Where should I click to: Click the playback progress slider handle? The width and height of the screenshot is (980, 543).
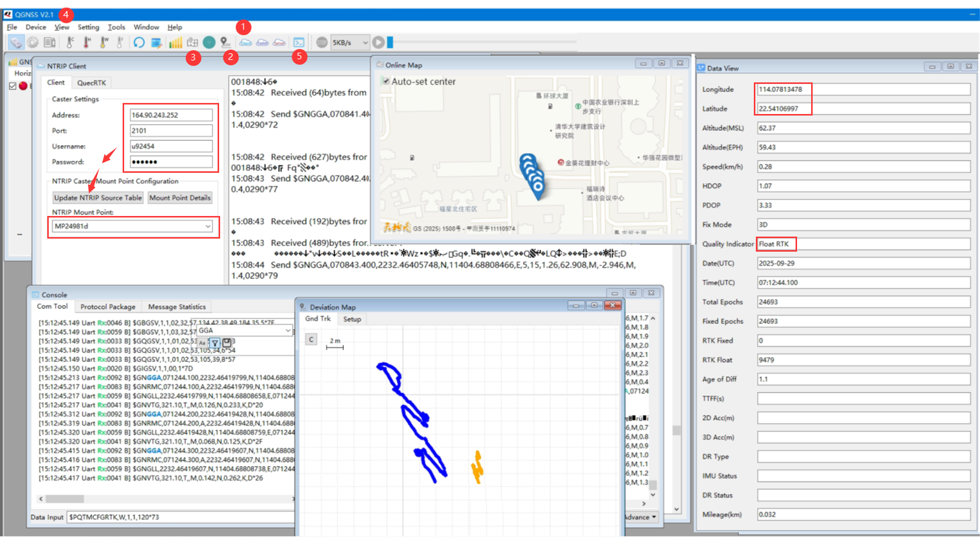(x=390, y=43)
